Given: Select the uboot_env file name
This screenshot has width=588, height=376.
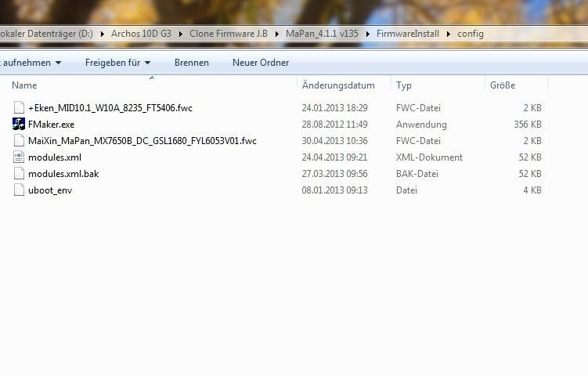Looking at the screenshot, I should (50, 190).
